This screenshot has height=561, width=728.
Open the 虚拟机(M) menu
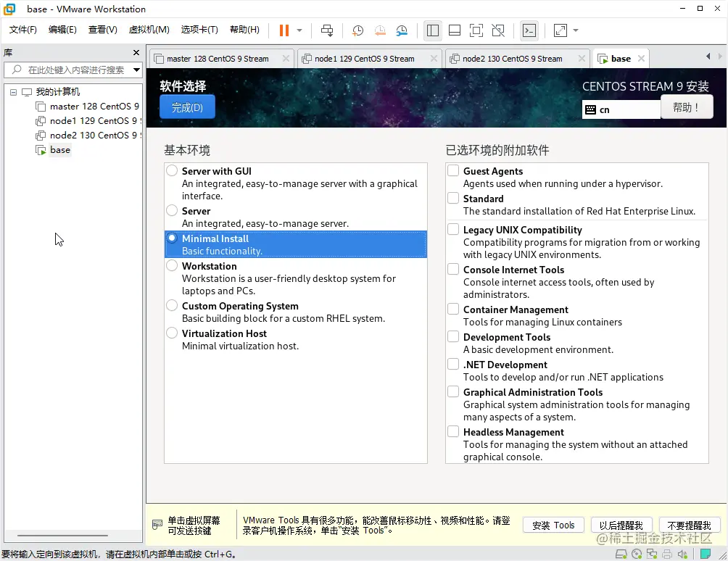tap(149, 30)
